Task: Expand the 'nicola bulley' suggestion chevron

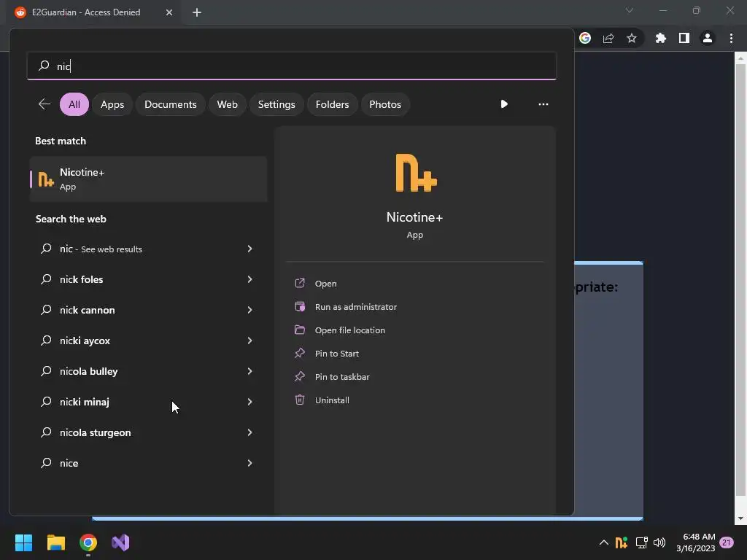Action: click(x=249, y=371)
